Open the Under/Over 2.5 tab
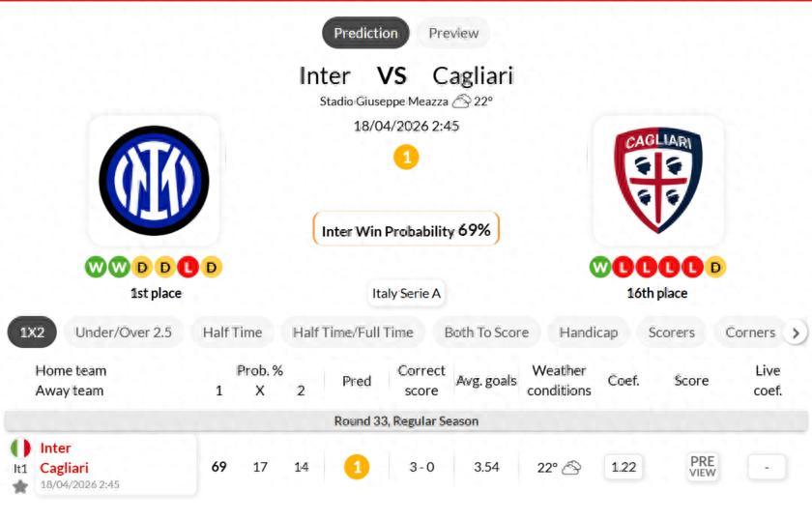The height and width of the screenshot is (521, 812). tap(124, 333)
